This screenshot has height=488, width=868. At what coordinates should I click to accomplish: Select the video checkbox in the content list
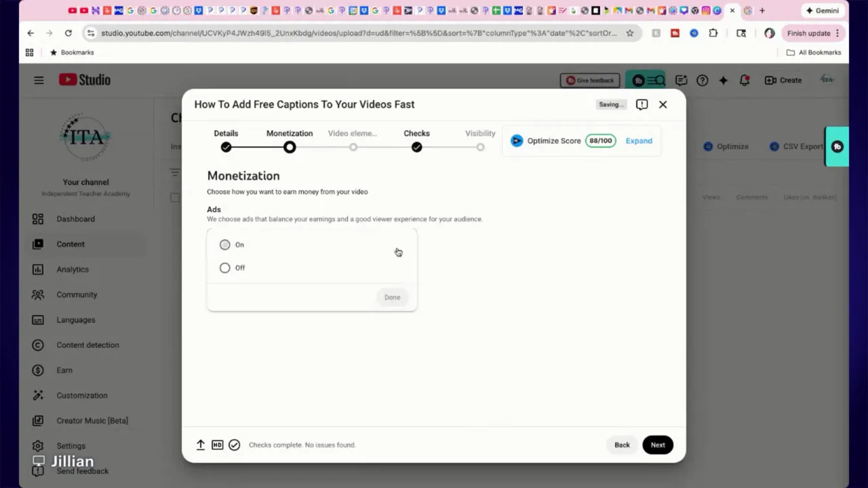[175, 197]
